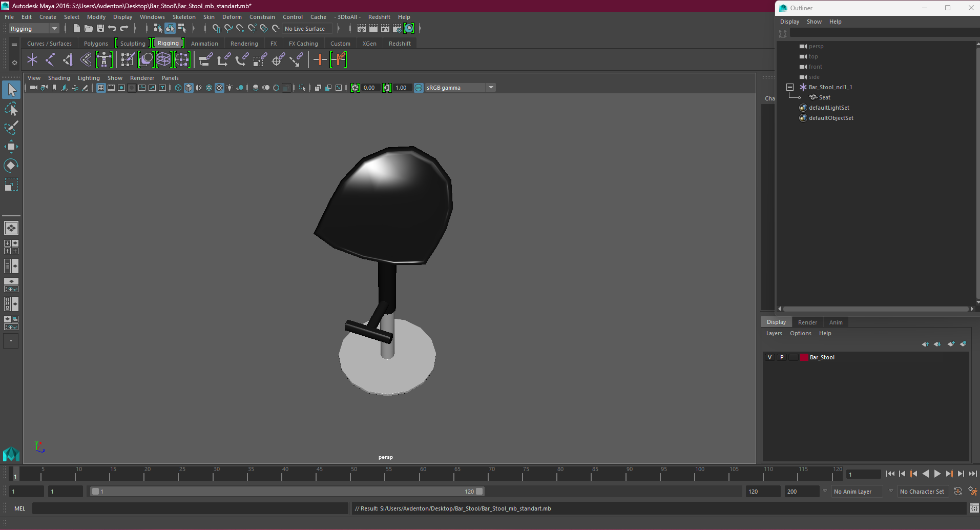The image size is (980, 530).
Task: Switch to the Polygons shelf tab
Action: (x=96, y=44)
